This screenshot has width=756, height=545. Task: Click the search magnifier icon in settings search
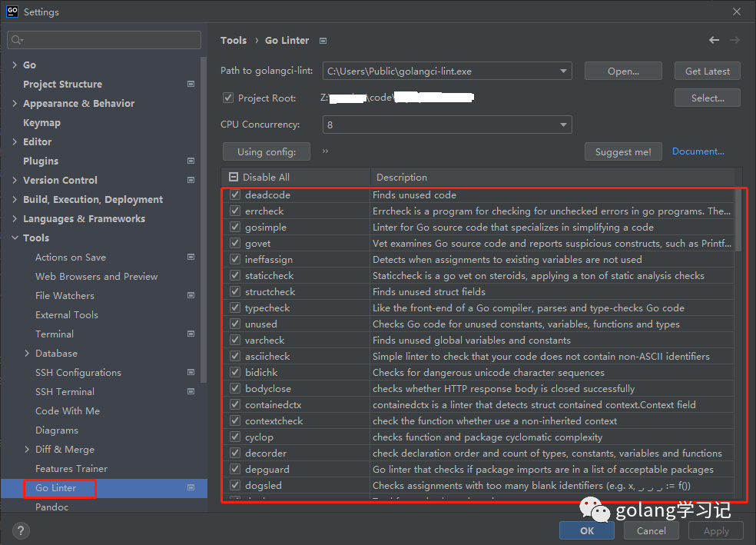pos(17,39)
